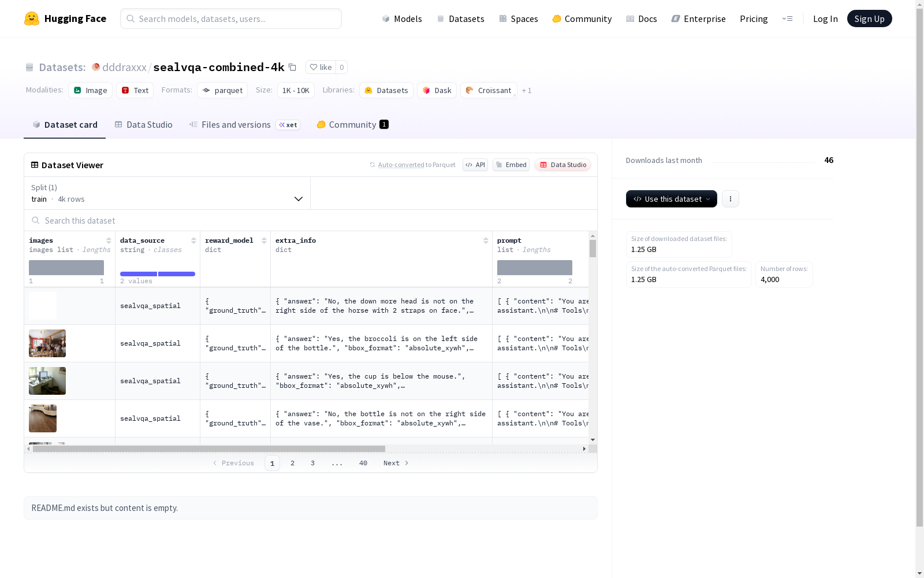Click the API button in Dataset Viewer
The image size is (924, 578).
pos(475,165)
